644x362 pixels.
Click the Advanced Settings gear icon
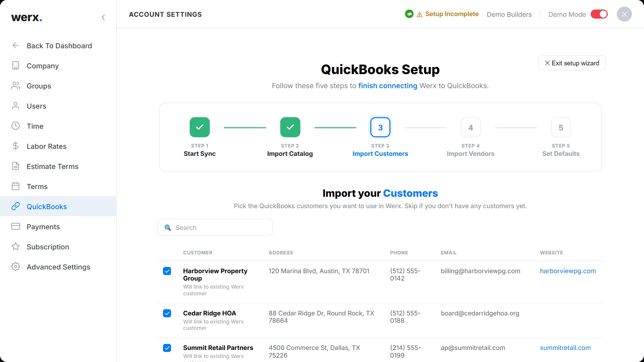click(x=15, y=266)
